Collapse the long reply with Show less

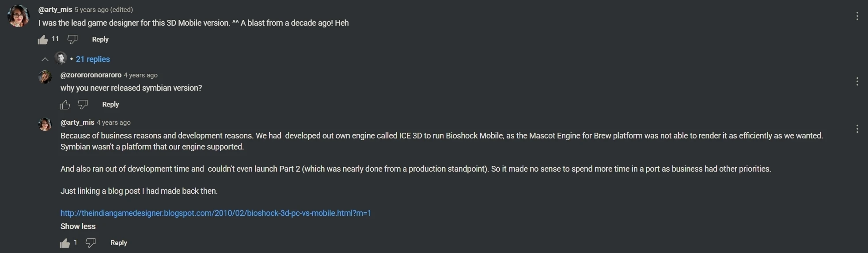coord(78,226)
